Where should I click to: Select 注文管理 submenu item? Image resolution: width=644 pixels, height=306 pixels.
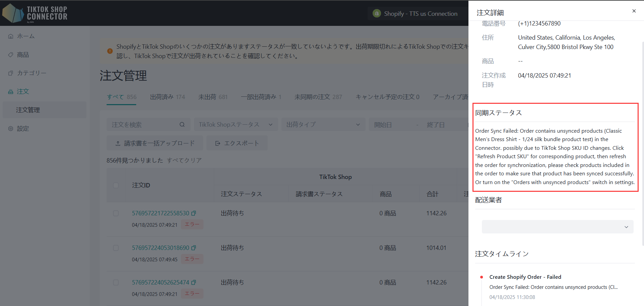coord(44,110)
